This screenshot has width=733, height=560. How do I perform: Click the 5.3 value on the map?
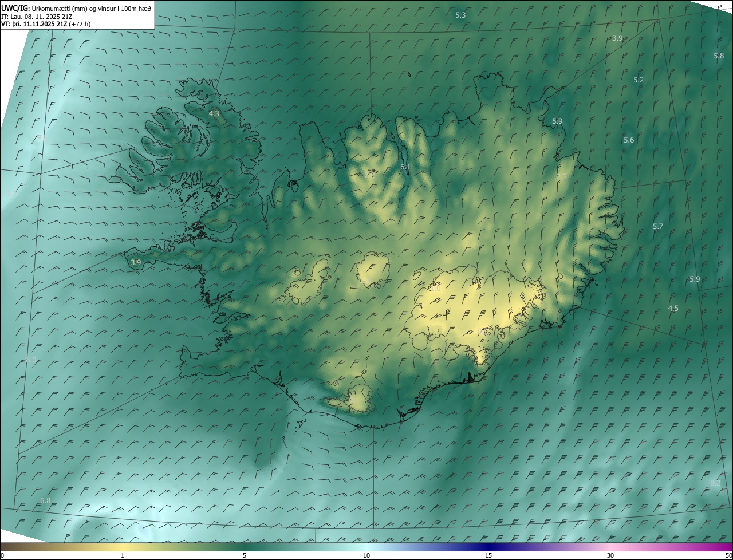pos(460,15)
